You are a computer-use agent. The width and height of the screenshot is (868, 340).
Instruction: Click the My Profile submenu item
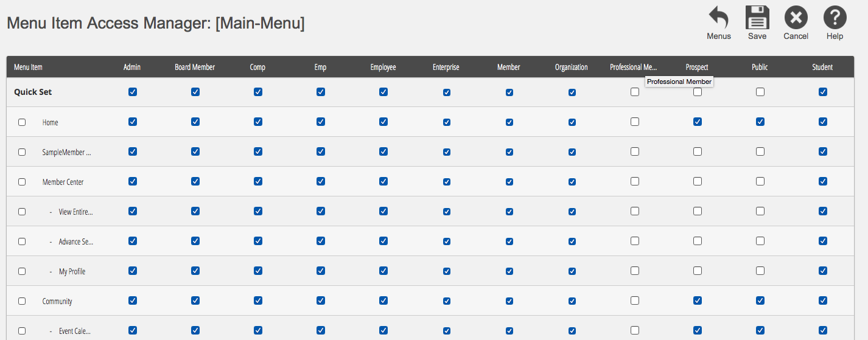click(x=72, y=271)
